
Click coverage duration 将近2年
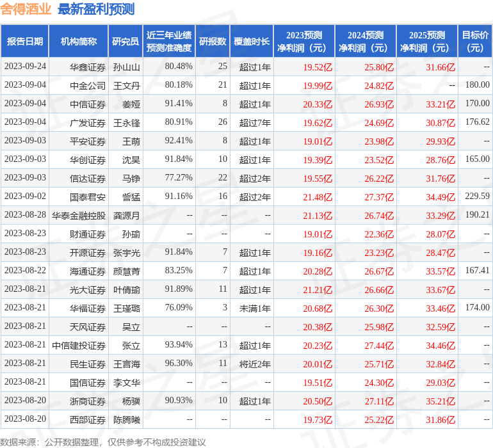[255, 364]
